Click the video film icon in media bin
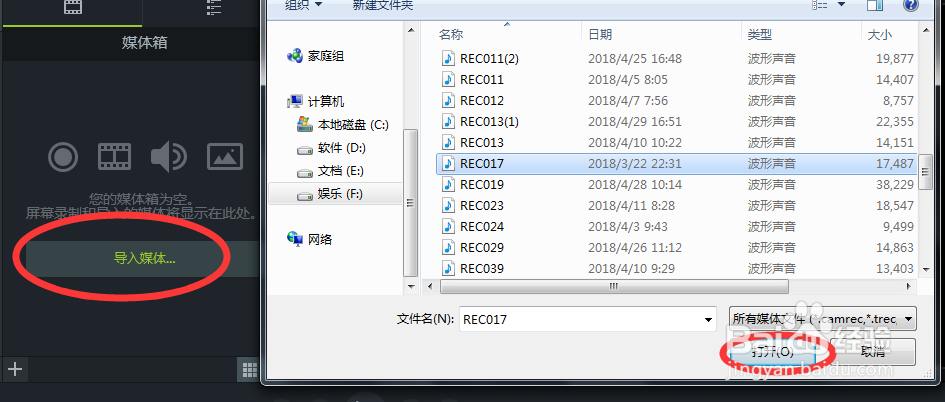 115,157
